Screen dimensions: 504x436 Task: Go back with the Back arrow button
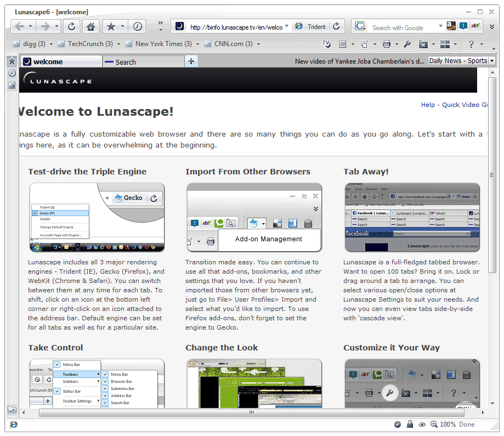click(x=19, y=26)
